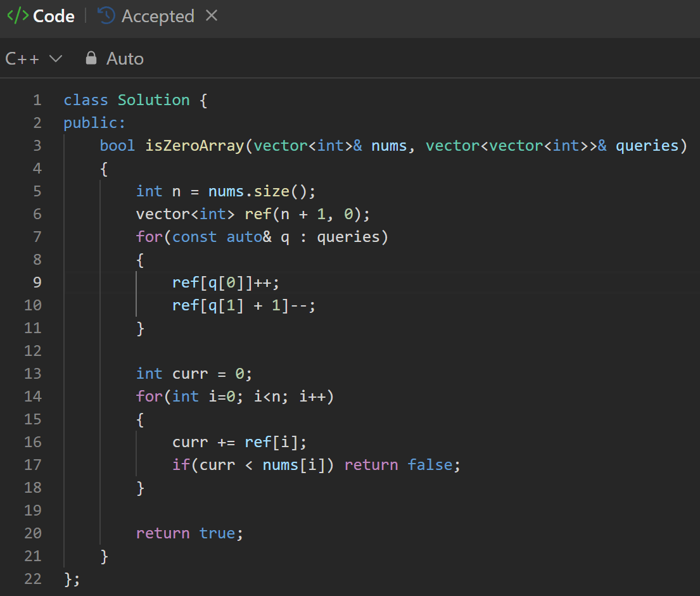Place cursor on isZeroArray function name
The image size is (700, 596).
click(194, 146)
